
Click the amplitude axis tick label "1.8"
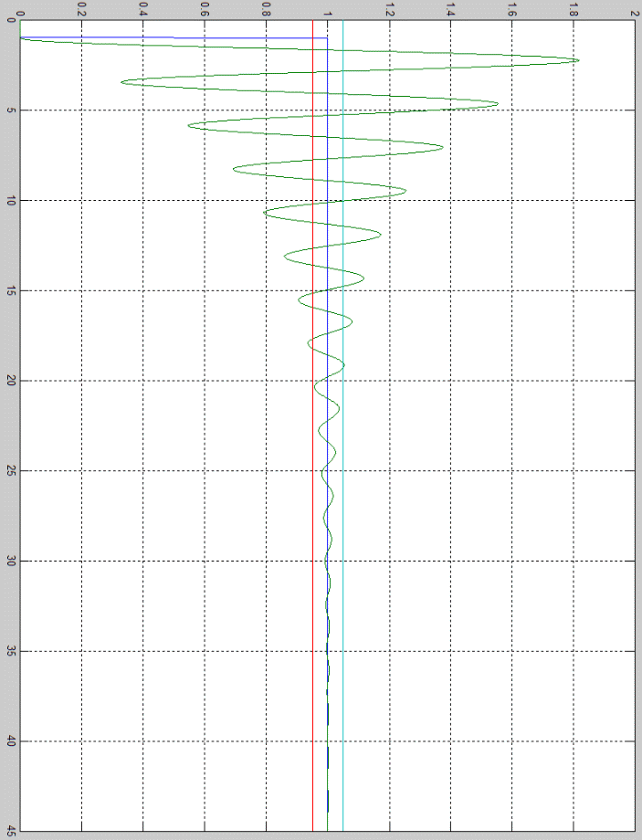pyautogui.click(x=574, y=11)
